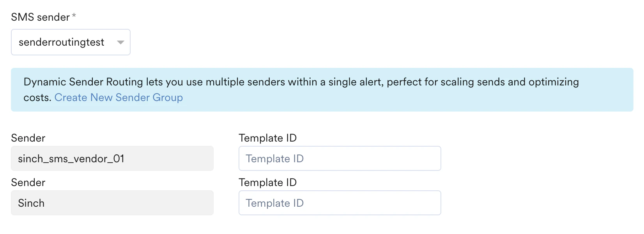644x234 pixels.
Task: Click the second Sender label above Sinch
Action: pyautogui.click(x=28, y=182)
